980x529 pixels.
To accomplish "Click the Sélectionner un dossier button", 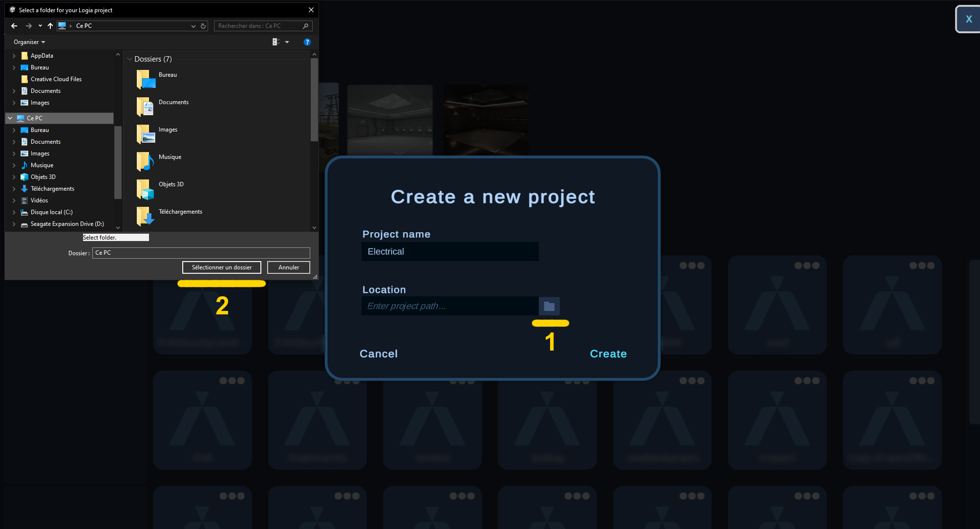I will point(221,267).
